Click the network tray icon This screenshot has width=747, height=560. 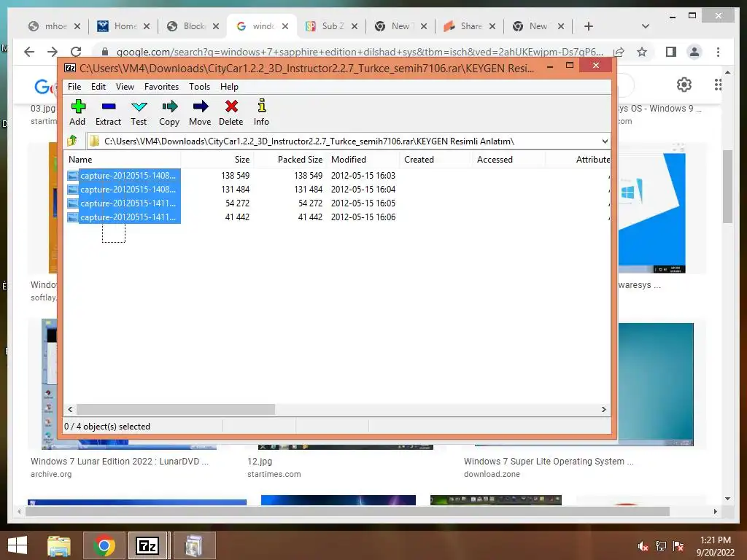point(661,546)
